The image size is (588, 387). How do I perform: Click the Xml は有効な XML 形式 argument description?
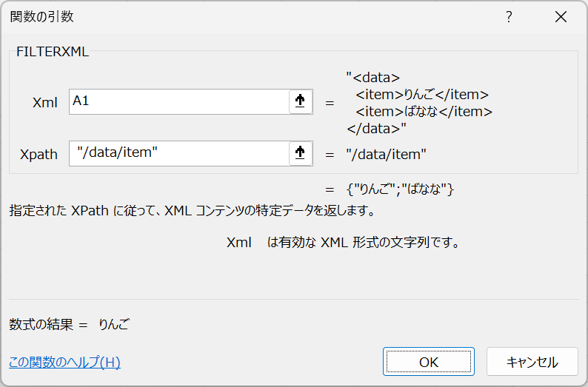coord(343,243)
